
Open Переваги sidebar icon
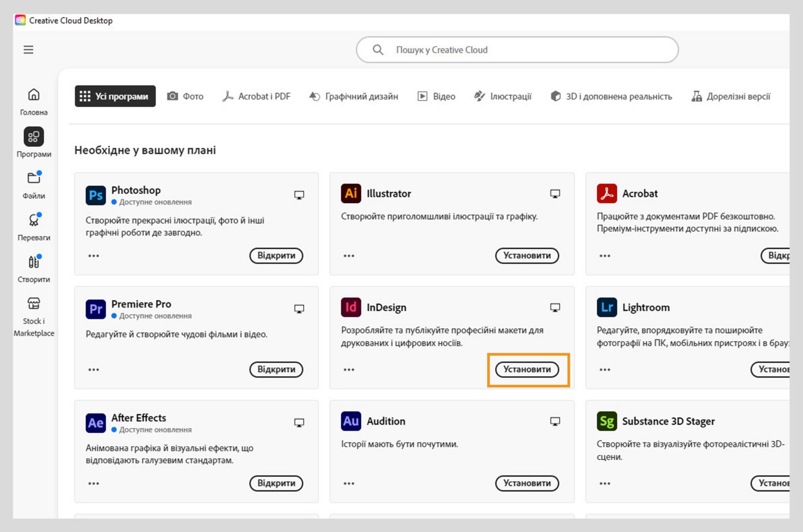[33, 220]
